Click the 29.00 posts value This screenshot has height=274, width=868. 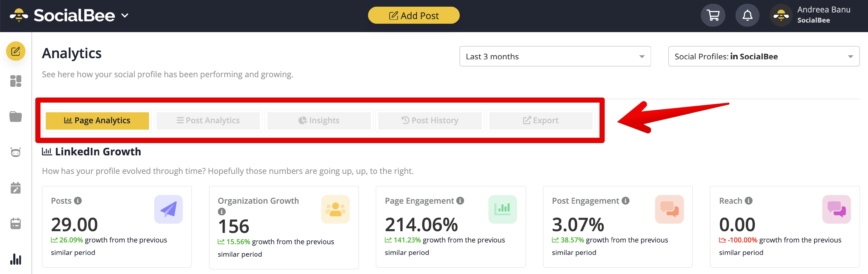[x=74, y=225]
